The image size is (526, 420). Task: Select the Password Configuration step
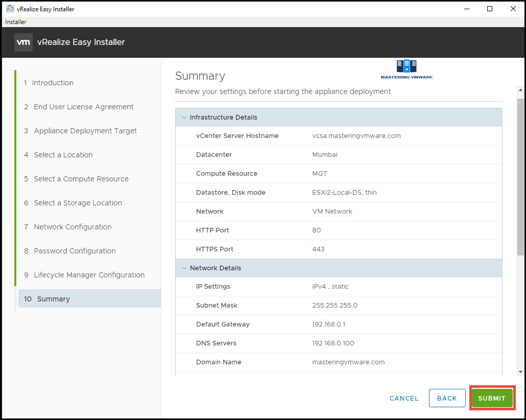75,251
